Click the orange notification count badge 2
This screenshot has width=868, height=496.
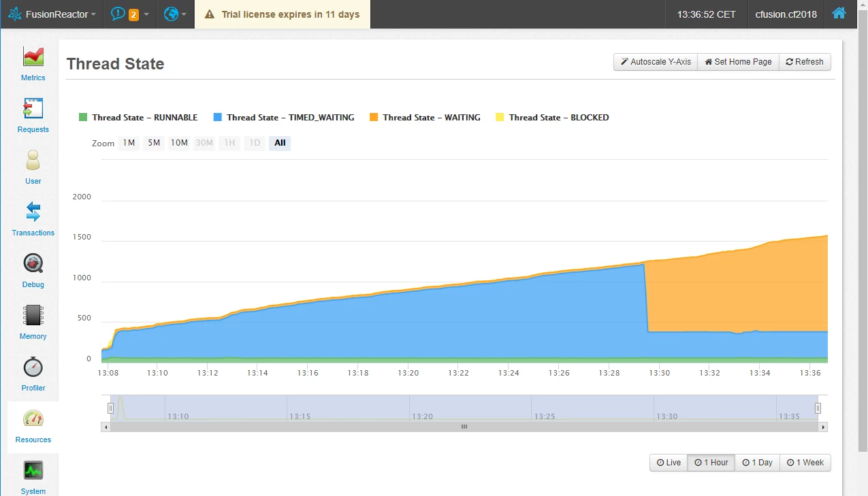point(133,14)
